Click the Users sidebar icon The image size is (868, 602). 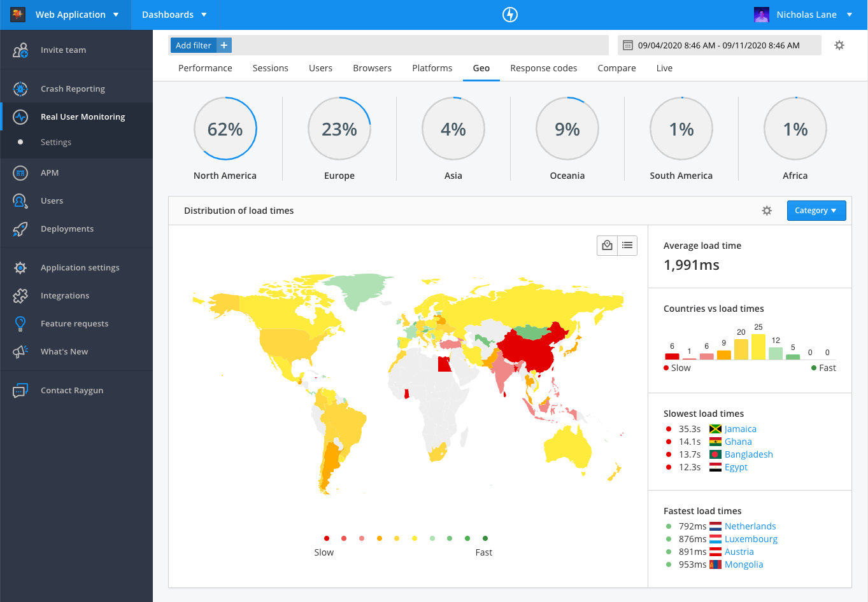point(20,201)
